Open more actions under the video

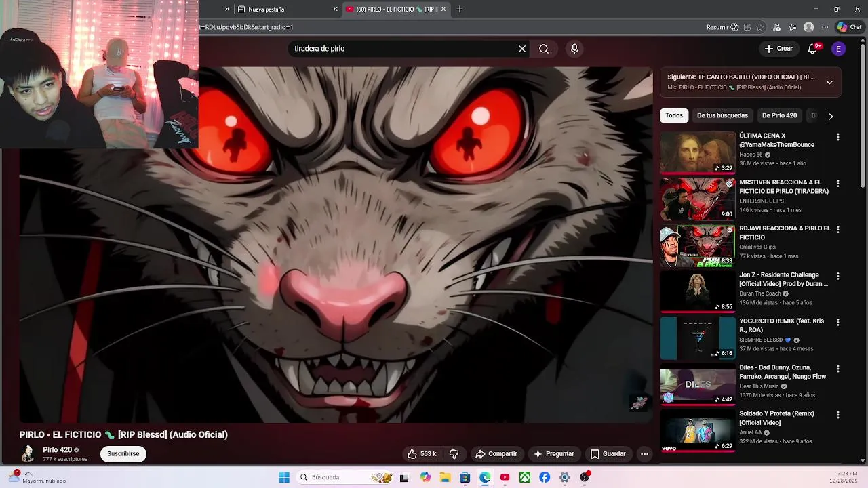point(645,454)
